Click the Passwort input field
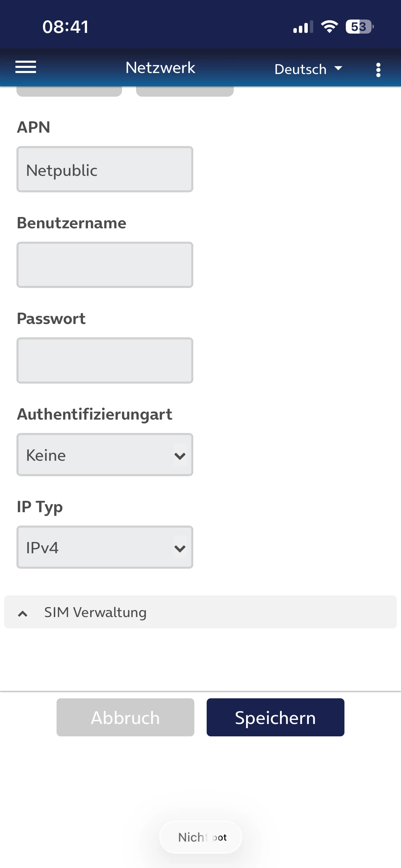Viewport: 401px width, 868px height. tap(105, 361)
